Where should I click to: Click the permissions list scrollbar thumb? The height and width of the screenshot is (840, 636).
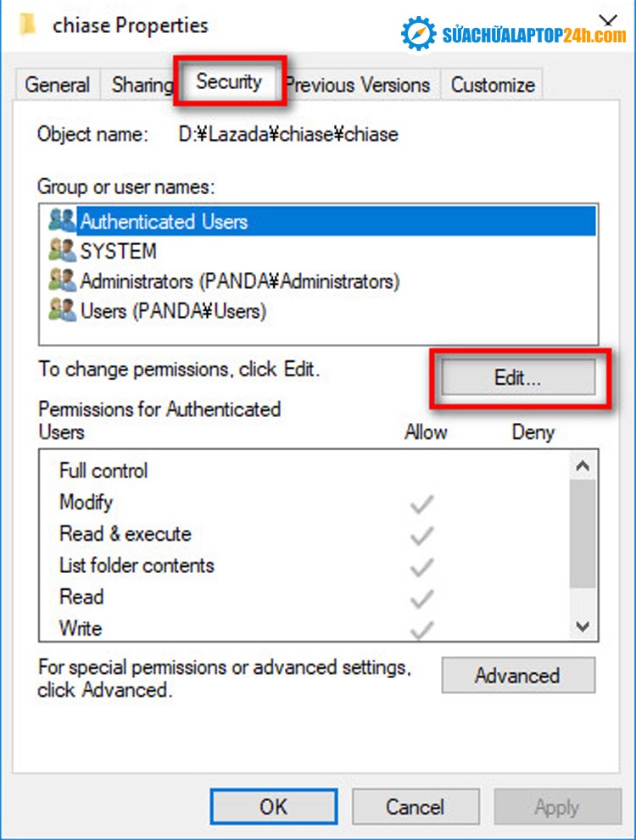pos(583,533)
